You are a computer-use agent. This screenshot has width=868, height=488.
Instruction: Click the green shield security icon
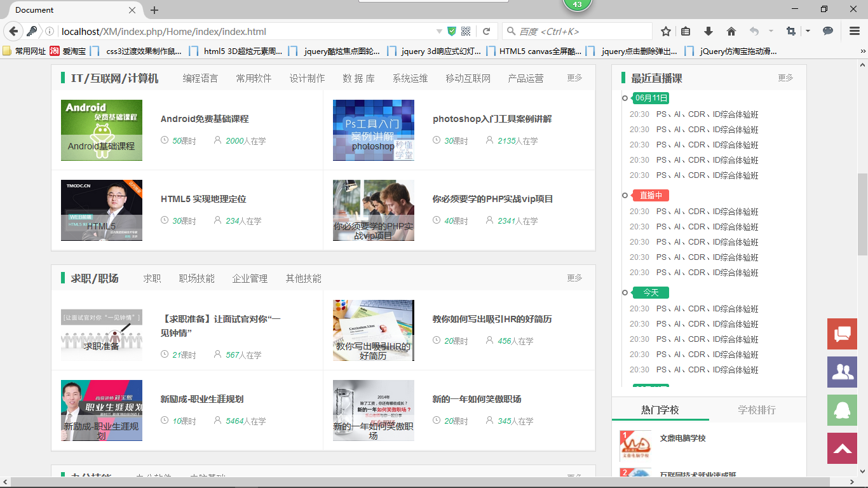[452, 31]
